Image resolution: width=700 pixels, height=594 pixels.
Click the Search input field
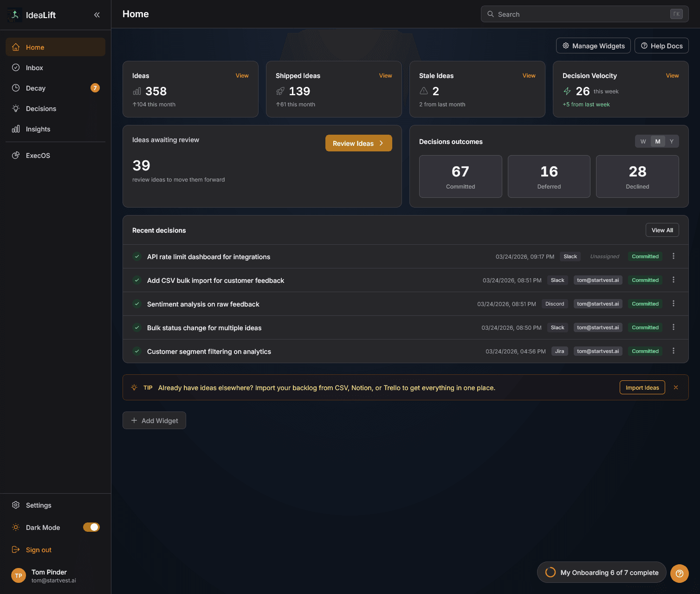click(x=585, y=14)
